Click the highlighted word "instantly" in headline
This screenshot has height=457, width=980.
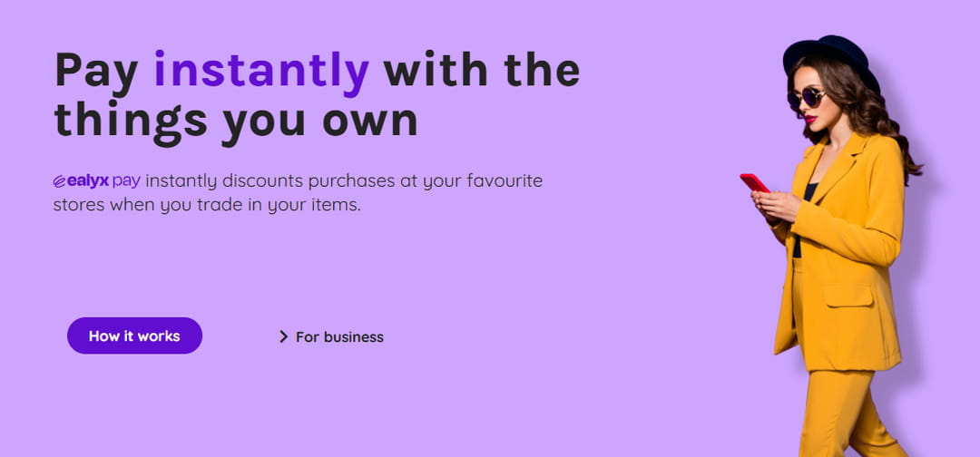(x=261, y=69)
